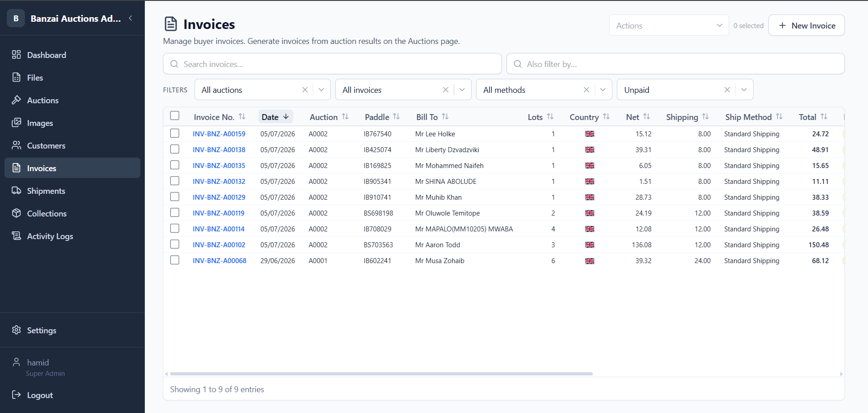Check invoice INV-BNZ-A00135 row checkbox
This screenshot has width=868, height=413.
175,165
